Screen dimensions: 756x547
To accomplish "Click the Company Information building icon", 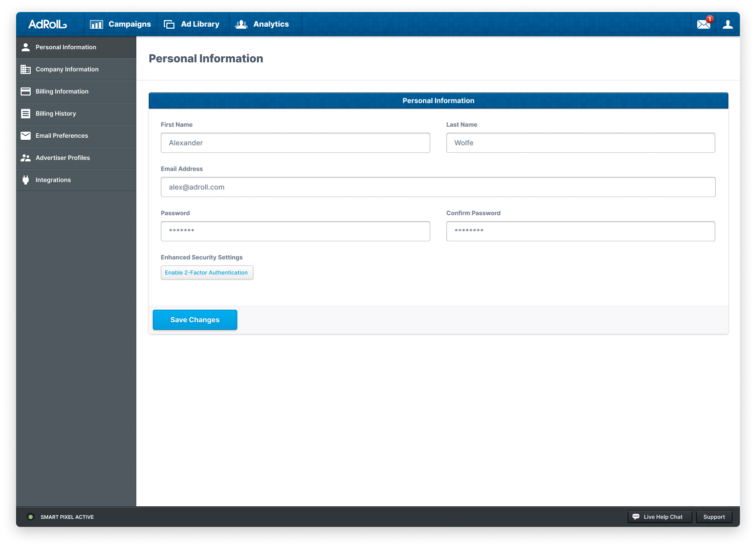I will click(26, 69).
